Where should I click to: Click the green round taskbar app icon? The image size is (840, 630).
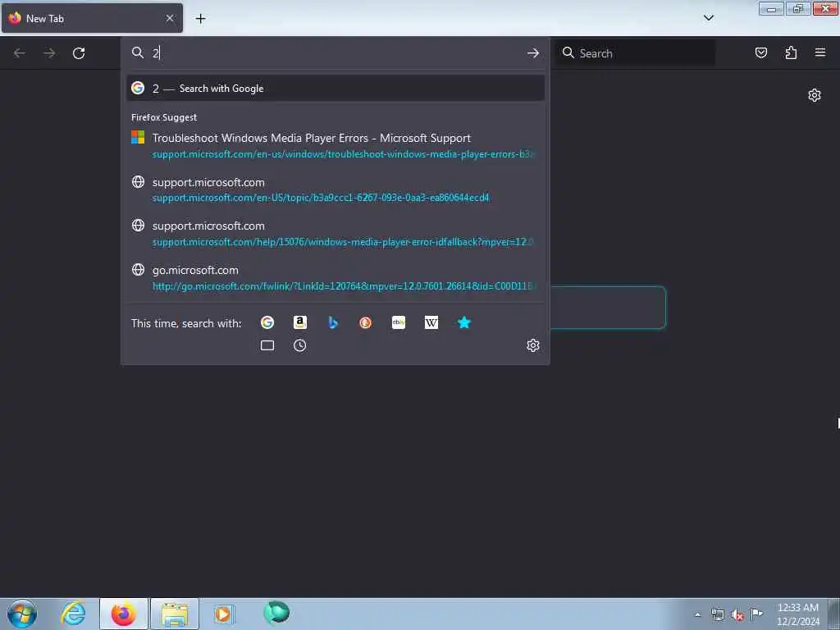pyautogui.click(x=276, y=613)
